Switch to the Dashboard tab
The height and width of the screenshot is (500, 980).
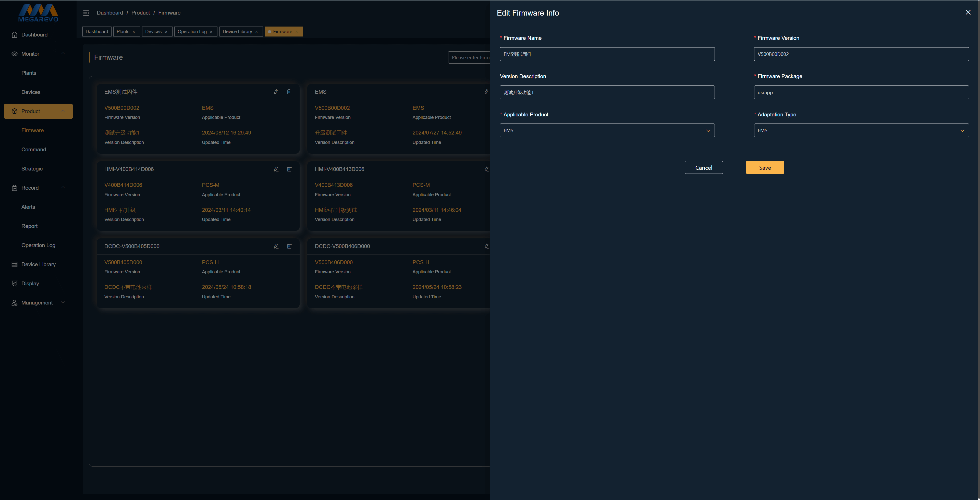point(97,32)
